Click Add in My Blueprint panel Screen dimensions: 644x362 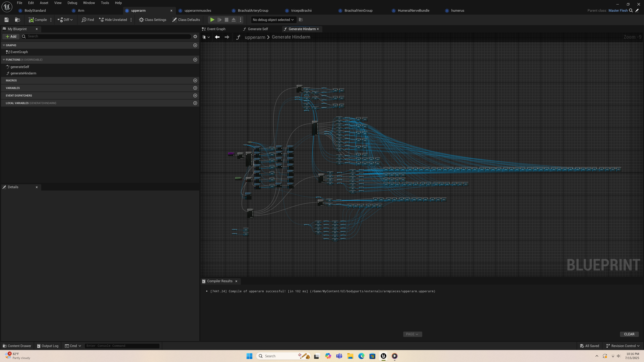tap(11, 37)
